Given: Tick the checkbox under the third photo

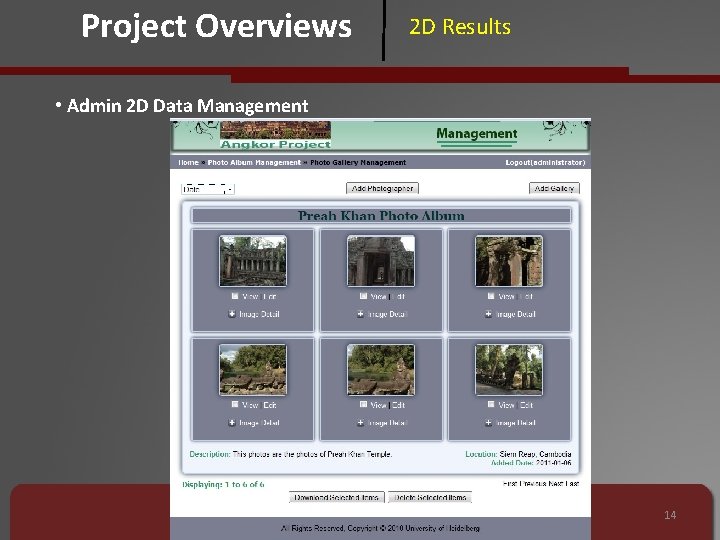Looking at the screenshot, I should (x=491, y=296).
